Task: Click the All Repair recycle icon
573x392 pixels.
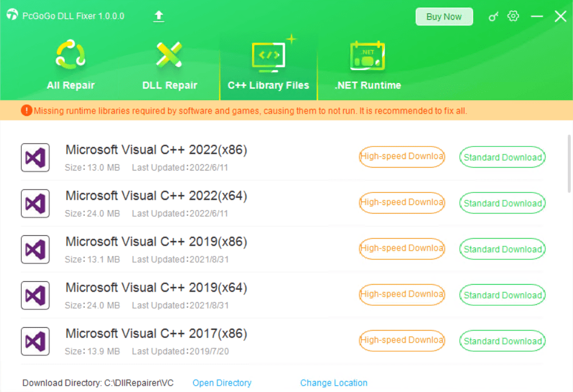Action: (71, 55)
